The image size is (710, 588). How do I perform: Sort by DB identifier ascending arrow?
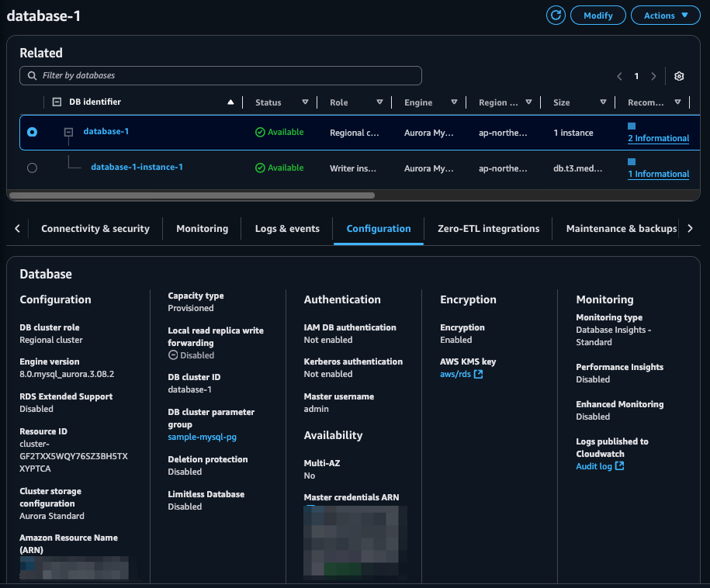pyautogui.click(x=230, y=102)
